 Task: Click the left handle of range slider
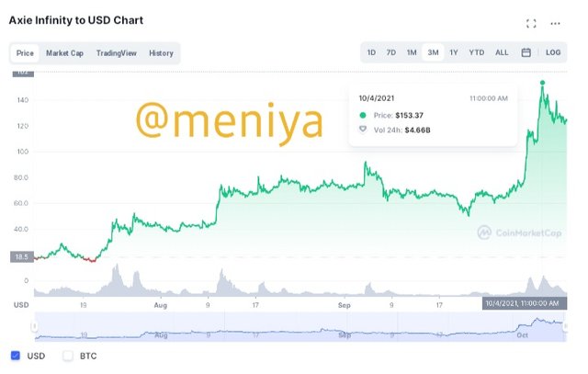tap(34, 326)
